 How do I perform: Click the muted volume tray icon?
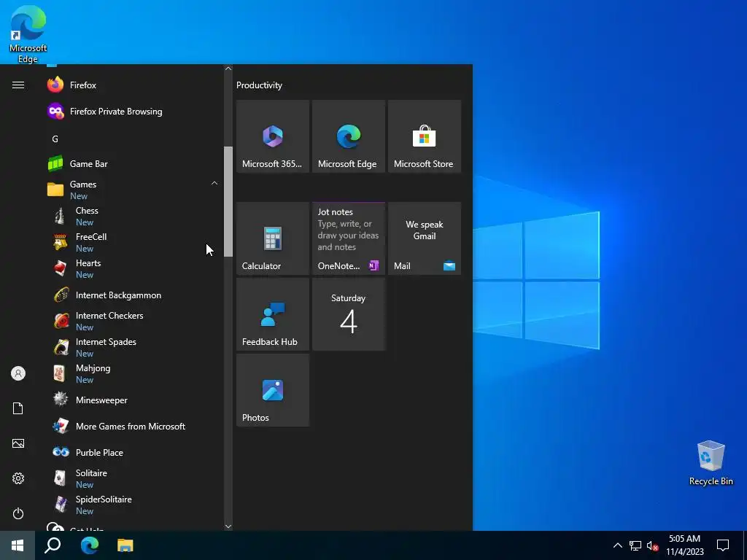(x=652, y=545)
